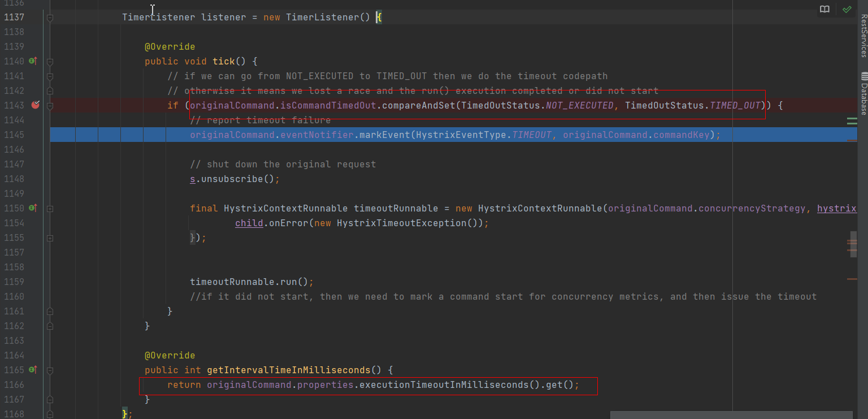This screenshot has height=419, width=868.
Task: Click the @Override annotation on line 1139
Action: click(170, 46)
